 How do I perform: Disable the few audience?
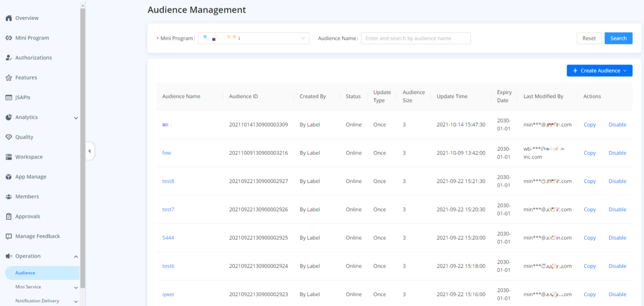[x=617, y=153]
